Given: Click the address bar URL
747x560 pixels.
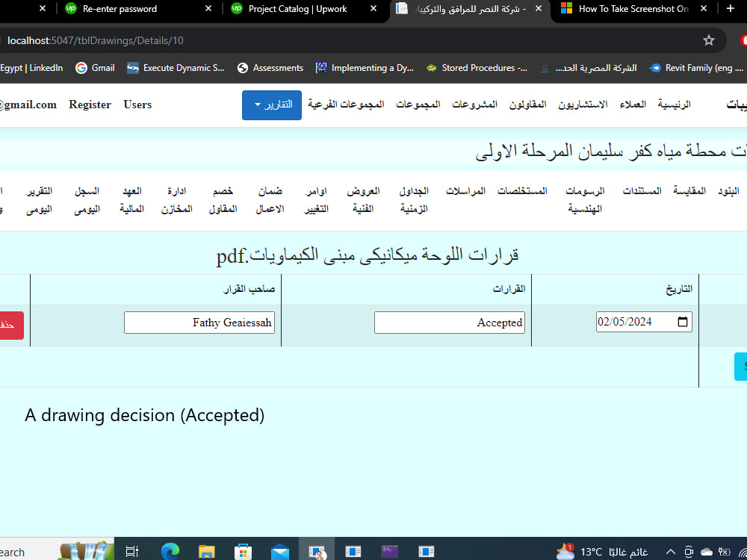Looking at the screenshot, I should pyautogui.click(x=96, y=40).
